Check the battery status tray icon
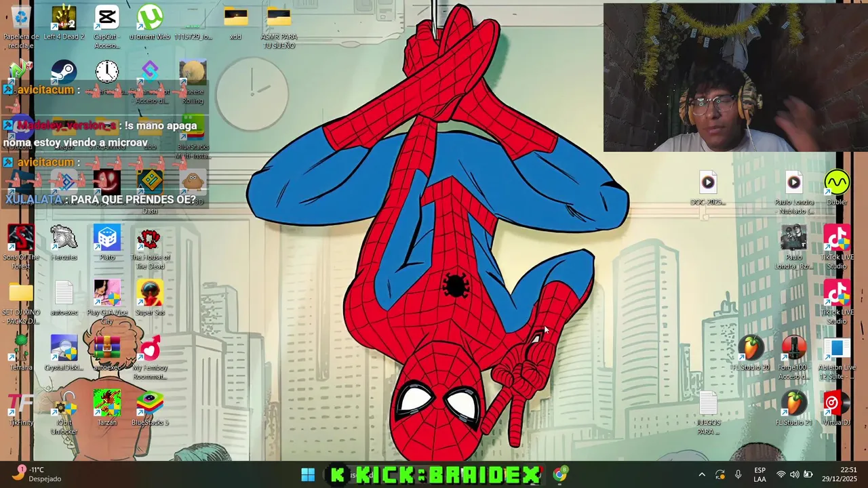Viewport: 868px width, 488px height. pos(808,474)
